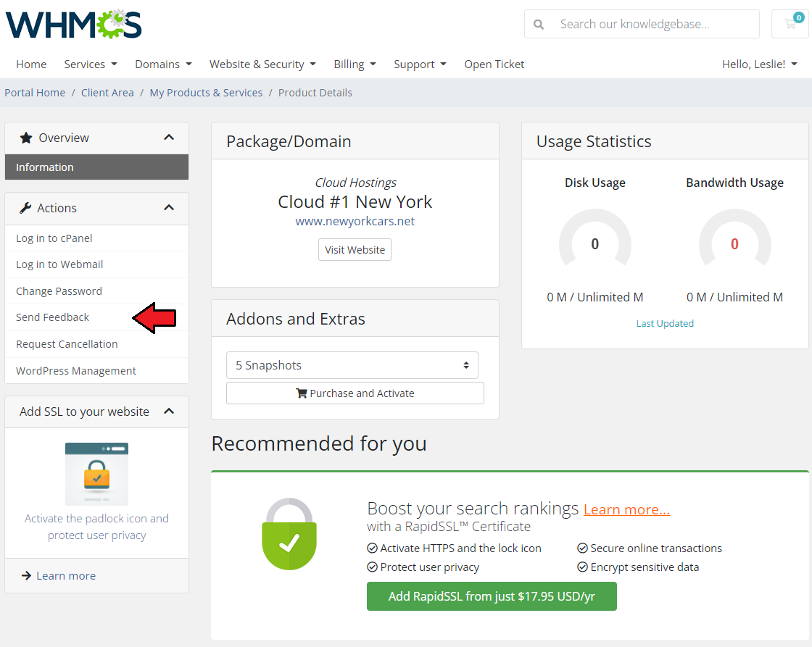Open Website & Security dropdown menu
The width and height of the screenshot is (812, 647).
click(262, 64)
